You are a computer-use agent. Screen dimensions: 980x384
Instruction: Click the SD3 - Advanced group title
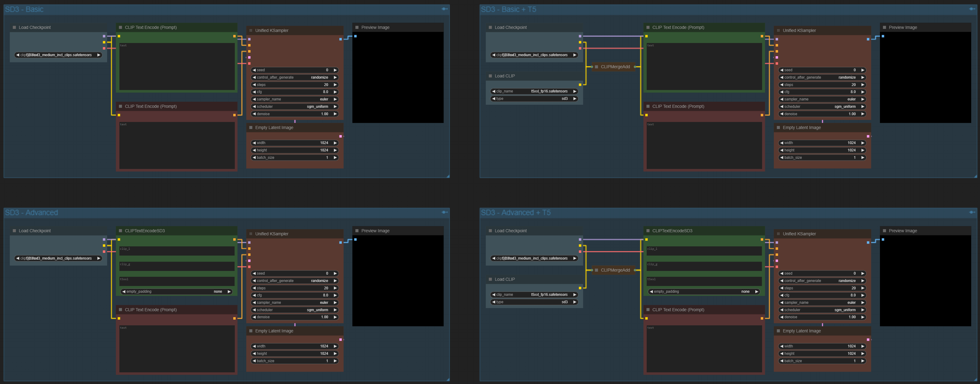pyautogui.click(x=31, y=212)
